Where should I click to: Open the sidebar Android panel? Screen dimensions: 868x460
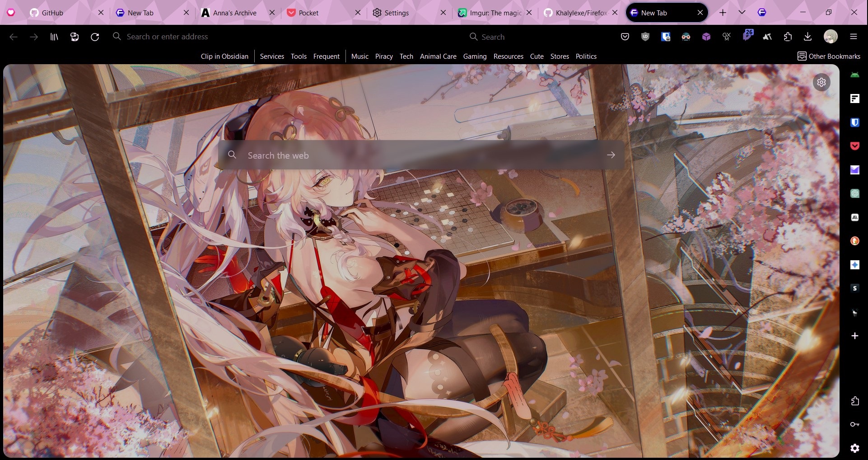point(855,75)
